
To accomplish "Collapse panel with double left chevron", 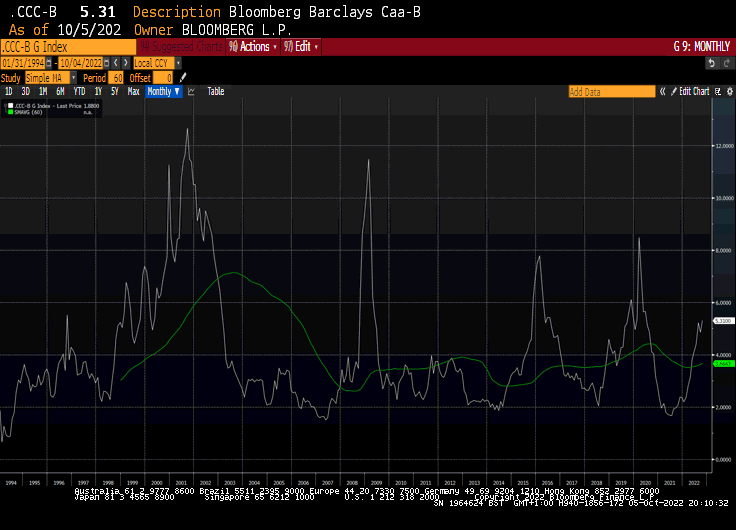I will [662, 92].
